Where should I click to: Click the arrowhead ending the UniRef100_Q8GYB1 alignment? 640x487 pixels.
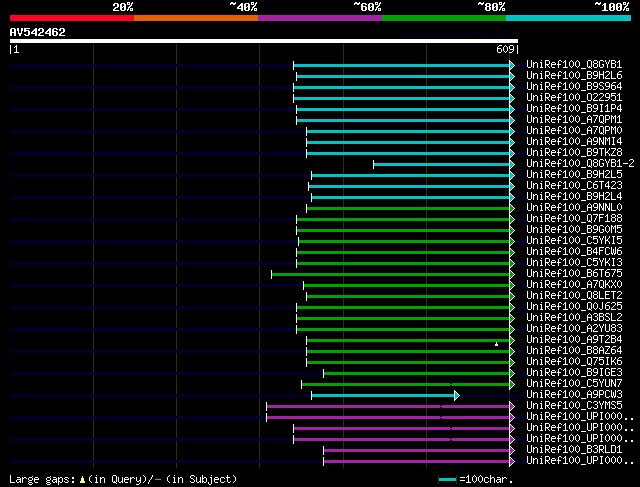[x=512, y=65]
